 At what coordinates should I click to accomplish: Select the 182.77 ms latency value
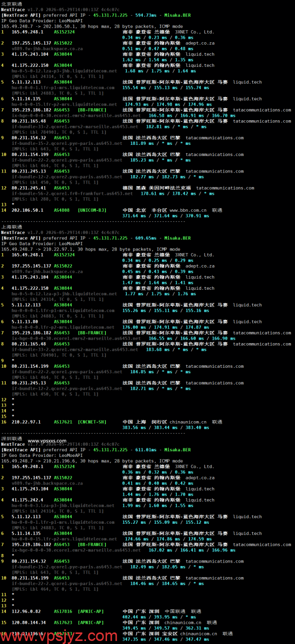click(142, 177)
